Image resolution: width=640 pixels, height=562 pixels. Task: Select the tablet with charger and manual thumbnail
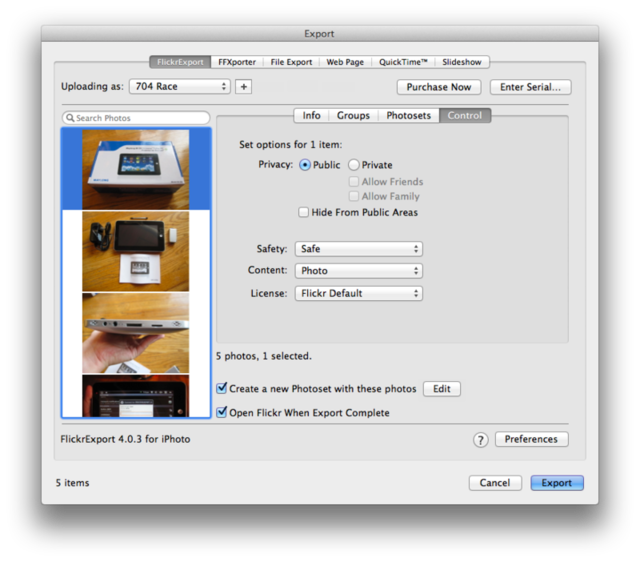136,251
